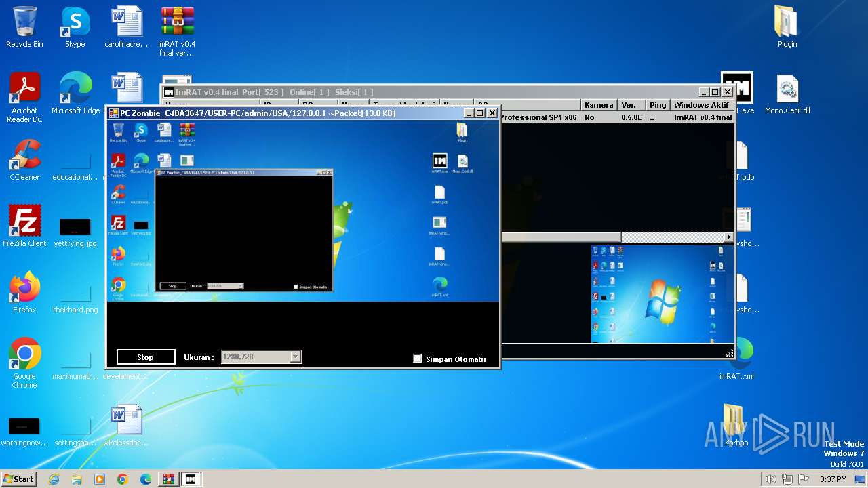Screen dimensions: 868x488
Task: Click the volume icon in system tray
Action: coord(770,479)
